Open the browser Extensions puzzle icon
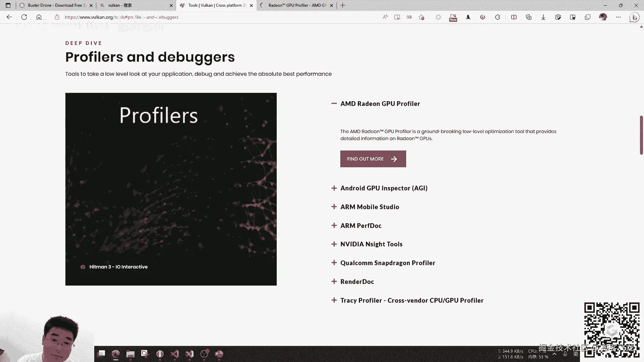Image resolution: width=644 pixels, height=362 pixels. pos(497,17)
